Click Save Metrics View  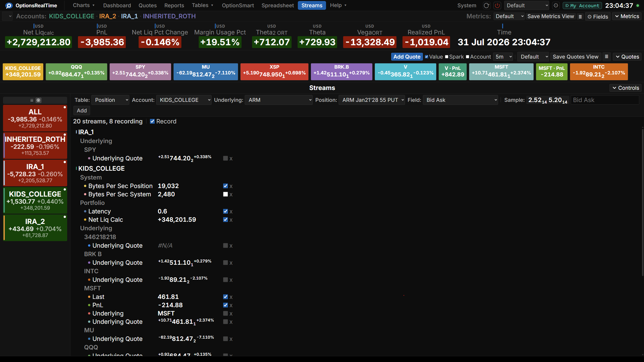click(551, 16)
